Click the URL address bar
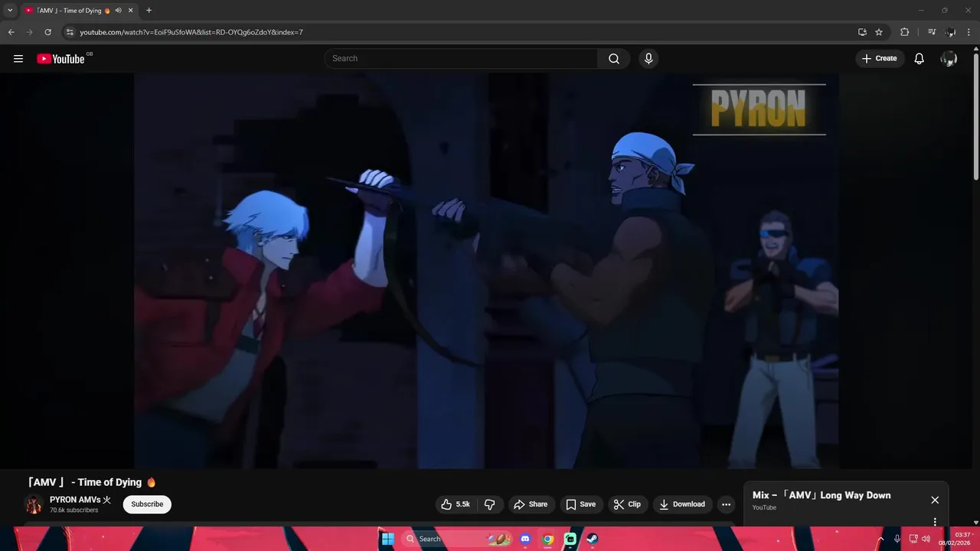The height and width of the screenshot is (551, 980). click(x=459, y=32)
